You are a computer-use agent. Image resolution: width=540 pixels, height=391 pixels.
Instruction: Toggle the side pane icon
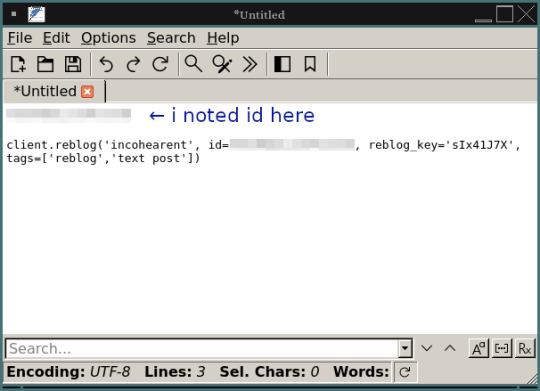(282, 64)
